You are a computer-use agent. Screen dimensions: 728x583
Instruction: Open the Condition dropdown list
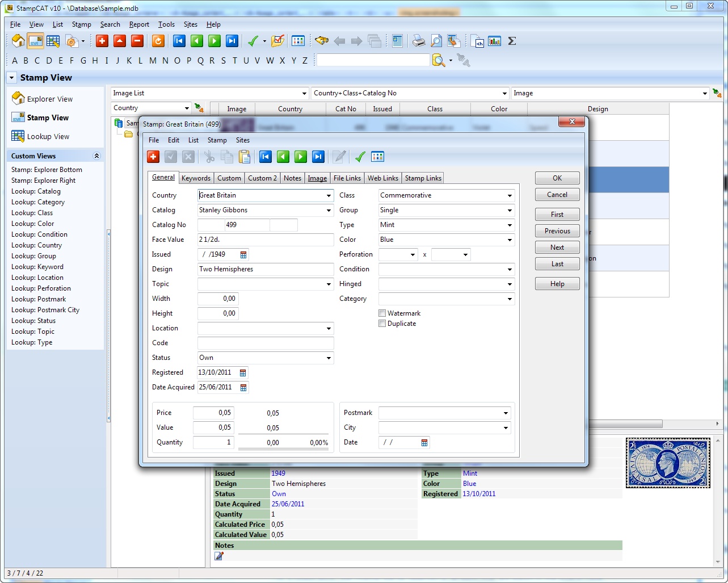click(x=510, y=270)
